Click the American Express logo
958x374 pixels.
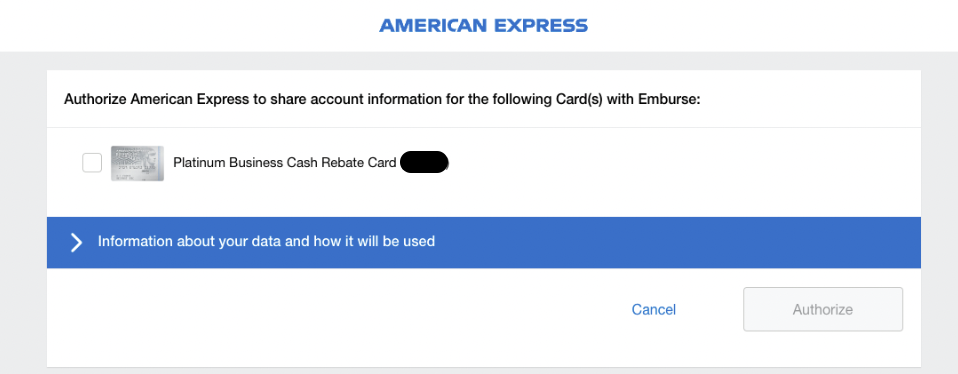point(483,26)
